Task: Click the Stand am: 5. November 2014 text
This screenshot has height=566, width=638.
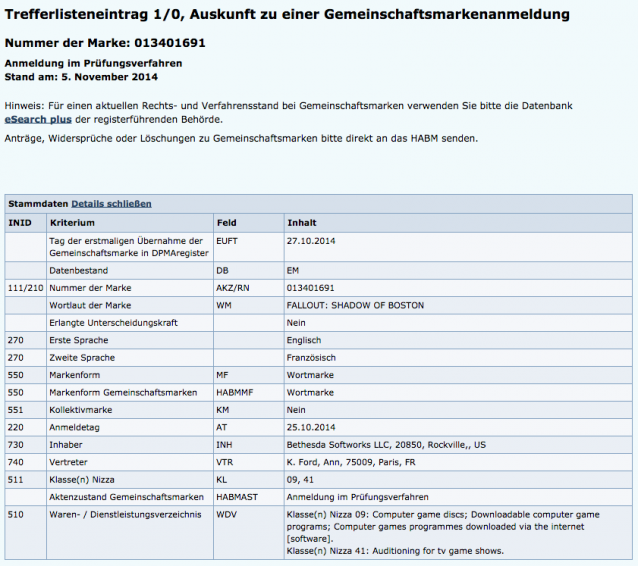Action: click(x=81, y=77)
